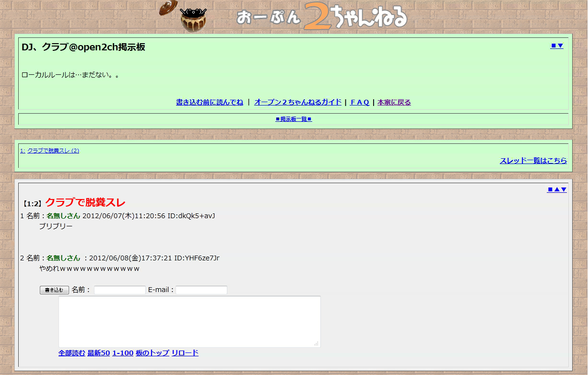Image resolution: width=588 pixels, height=375 pixels.
Task: Open 書き込む前に読んでね link
Action: (x=210, y=102)
